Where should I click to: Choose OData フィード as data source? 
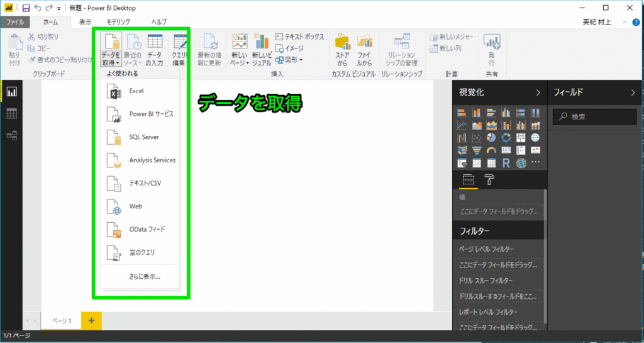(x=140, y=229)
